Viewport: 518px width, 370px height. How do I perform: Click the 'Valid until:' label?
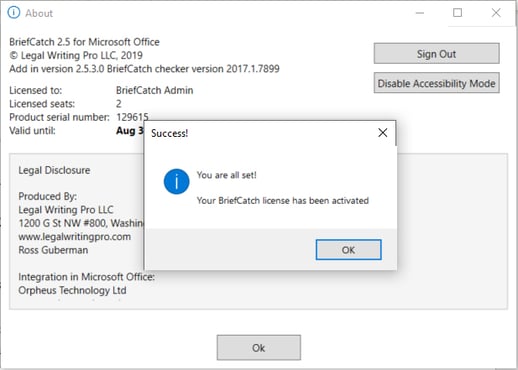(x=32, y=130)
